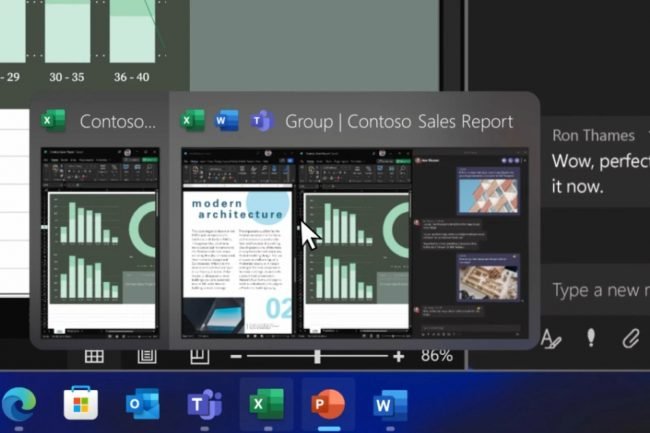Click the zoom slider handle
This screenshot has height=433, width=650.
coord(317,356)
